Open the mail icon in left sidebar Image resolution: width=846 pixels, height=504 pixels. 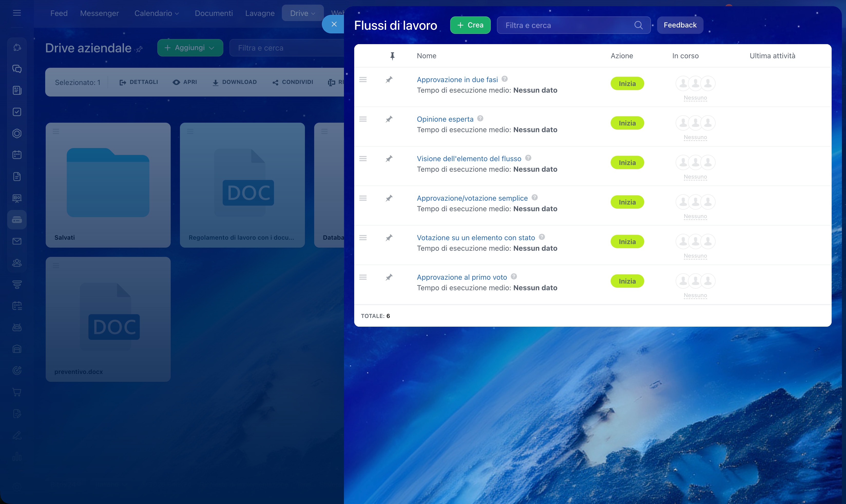click(x=17, y=241)
